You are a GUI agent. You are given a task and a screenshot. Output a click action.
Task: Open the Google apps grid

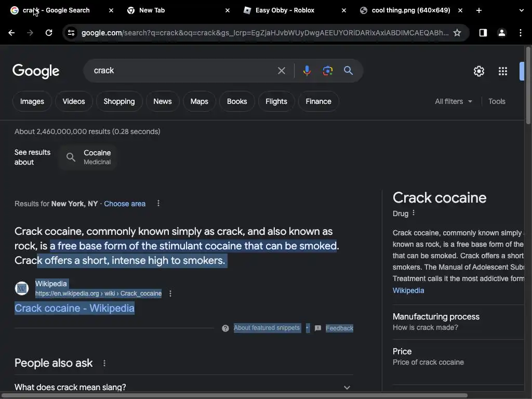pos(503,71)
